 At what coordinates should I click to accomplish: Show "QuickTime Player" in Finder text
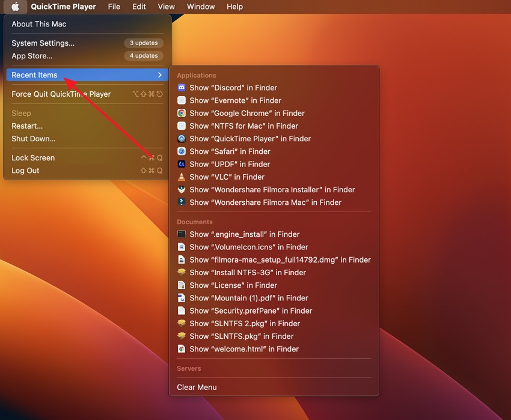click(x=250, y=138)
